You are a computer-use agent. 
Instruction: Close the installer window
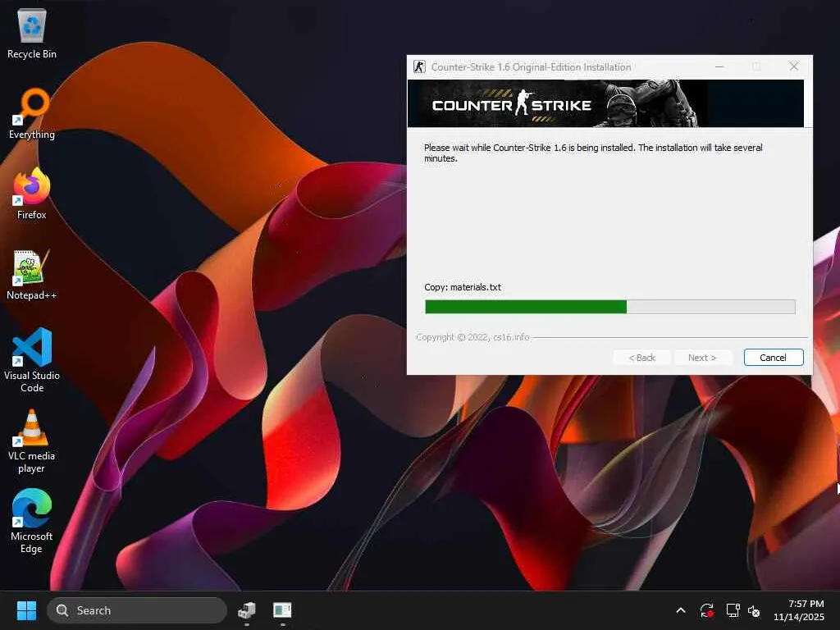pyautogui.click(x=794, y=66)
